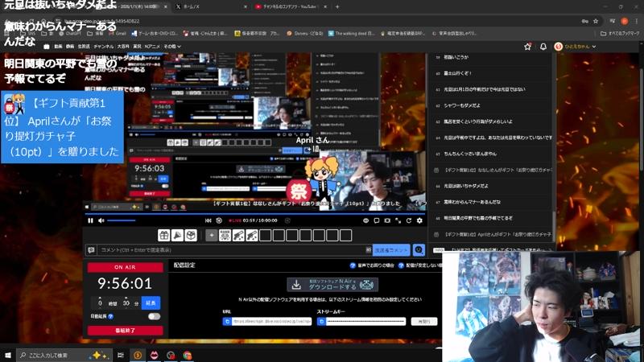The height and width of the screenshot is (362, 644).
Task: Mute the player volume speaker icon
Action: click(101, 220)
